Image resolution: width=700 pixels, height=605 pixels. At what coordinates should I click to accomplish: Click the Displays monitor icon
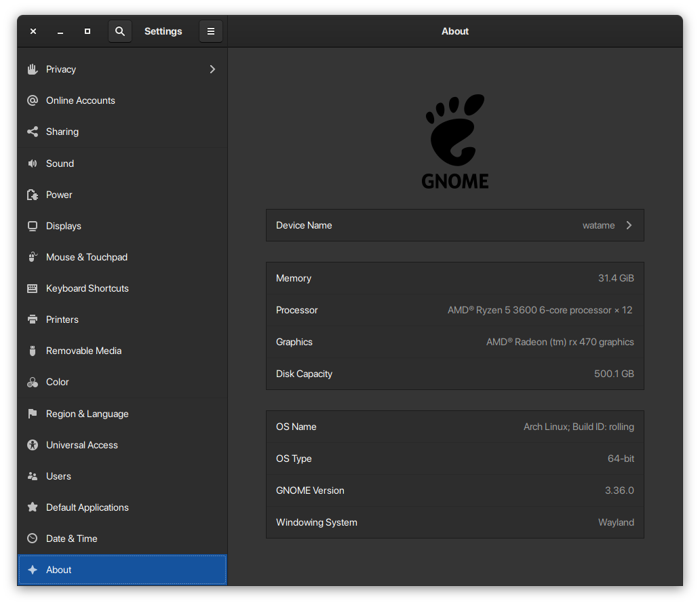pos(33,226)
